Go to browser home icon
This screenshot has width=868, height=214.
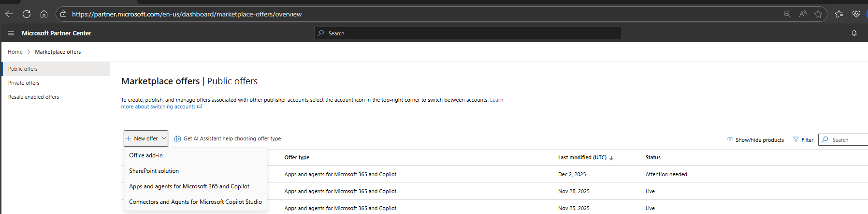[44, 14]
